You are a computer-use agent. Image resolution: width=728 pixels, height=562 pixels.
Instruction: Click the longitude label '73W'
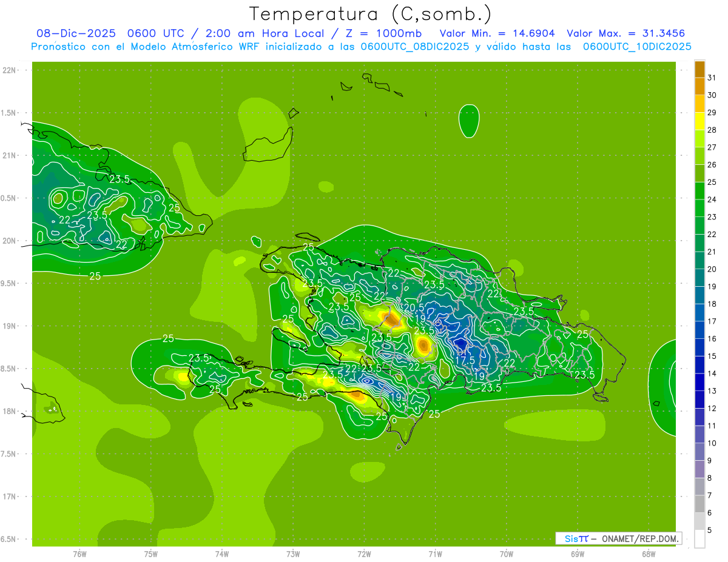coord(293,554)
